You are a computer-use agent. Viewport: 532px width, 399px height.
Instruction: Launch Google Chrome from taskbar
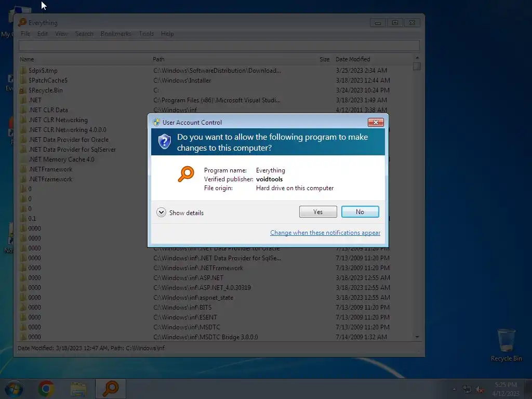tap(46, 389)
